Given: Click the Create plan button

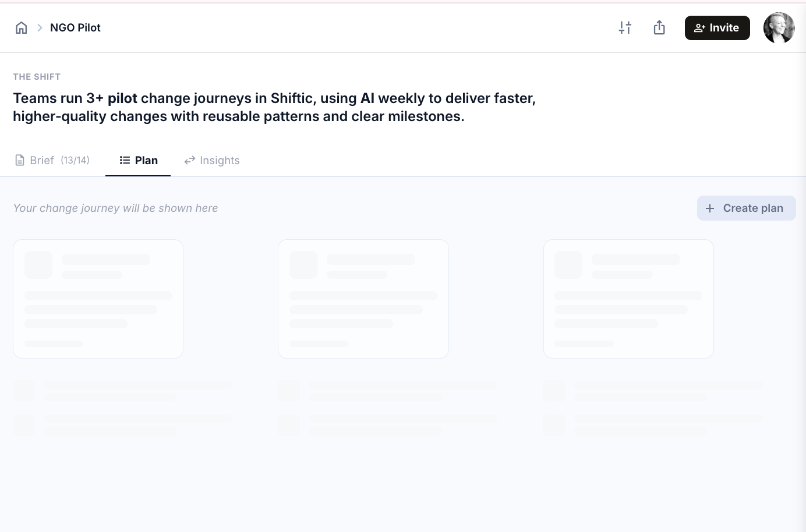Looking at the screenshot, I should click(747, 208).
